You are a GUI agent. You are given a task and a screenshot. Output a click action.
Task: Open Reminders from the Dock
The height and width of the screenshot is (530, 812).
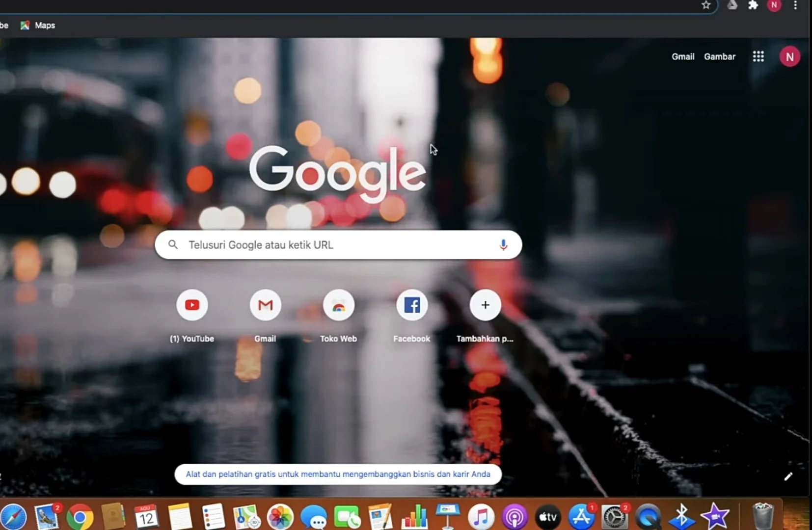coord(213,517)
